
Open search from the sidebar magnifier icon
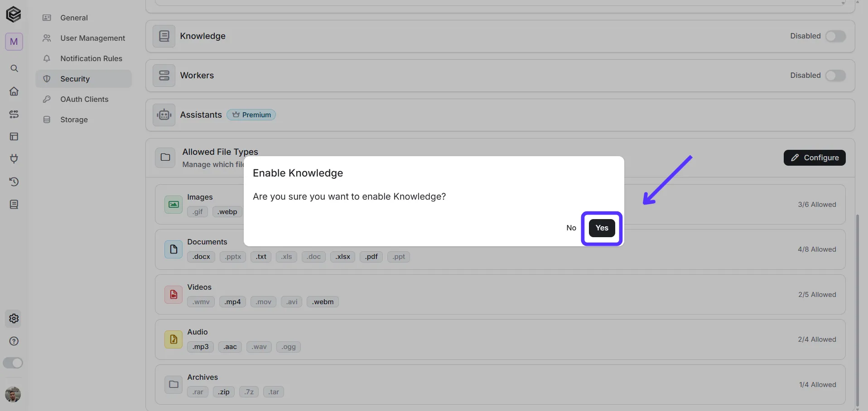click(x=14, y=68)
